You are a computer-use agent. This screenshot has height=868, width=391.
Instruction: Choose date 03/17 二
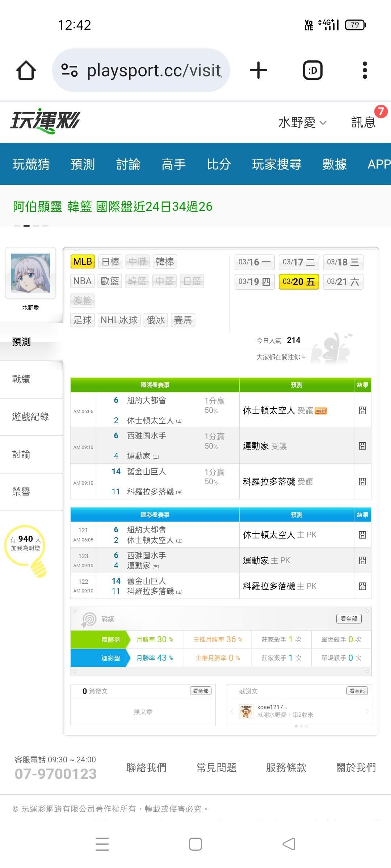[299, 262]
